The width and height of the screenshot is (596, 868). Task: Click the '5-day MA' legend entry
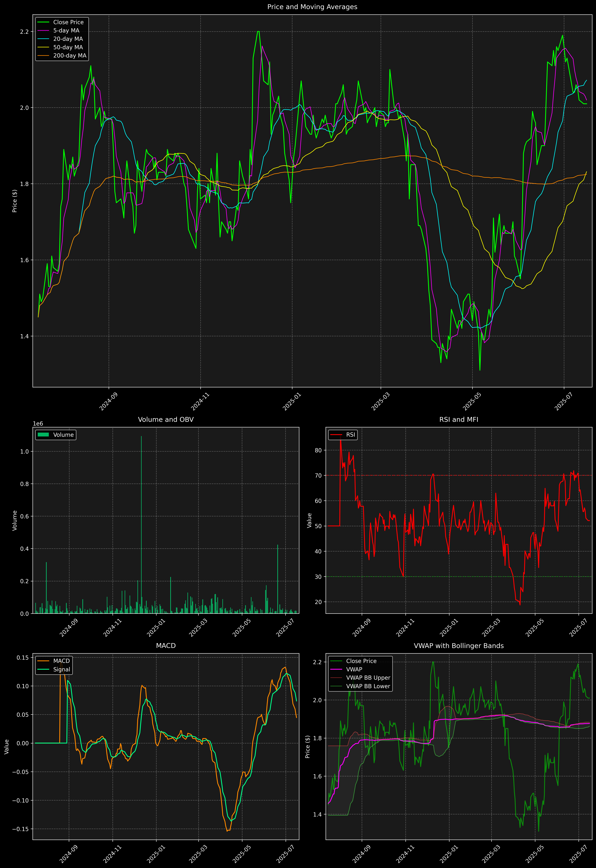(x=66, y=31)
